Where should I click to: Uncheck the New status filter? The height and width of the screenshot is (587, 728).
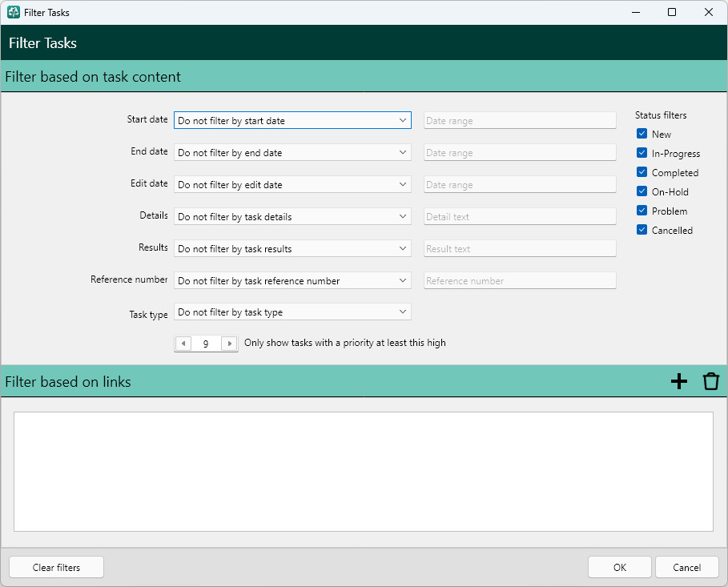642,134
